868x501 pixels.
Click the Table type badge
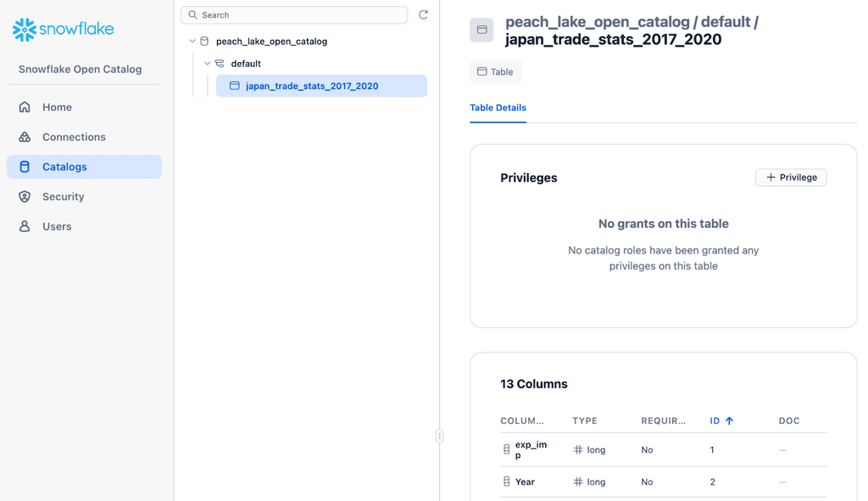click(495, 71)
